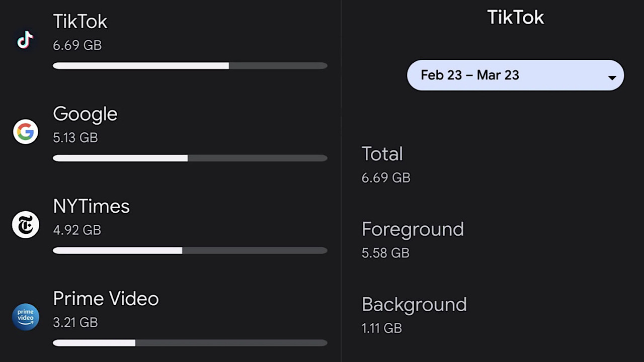Click the Prime Video data usage bar
This screenshot has height=362, width=644.
click(190, 343)
